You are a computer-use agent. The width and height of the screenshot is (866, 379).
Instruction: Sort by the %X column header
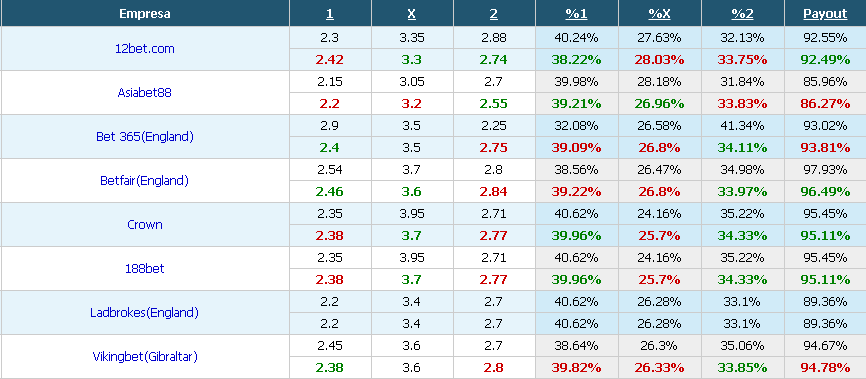tap(659, 14)
